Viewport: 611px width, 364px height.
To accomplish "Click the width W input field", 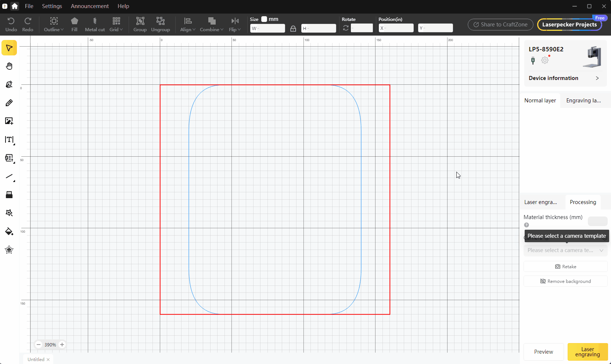I will click(x=267, y=28).
